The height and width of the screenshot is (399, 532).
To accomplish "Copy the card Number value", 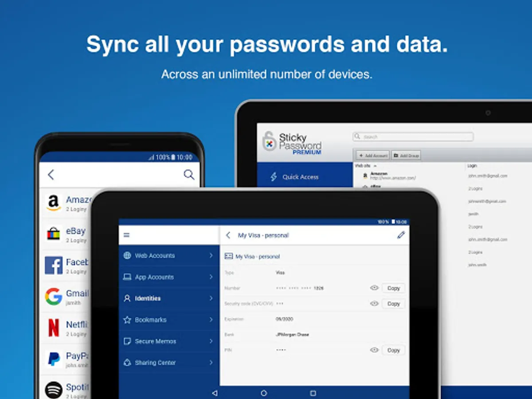I will (394, 288).
